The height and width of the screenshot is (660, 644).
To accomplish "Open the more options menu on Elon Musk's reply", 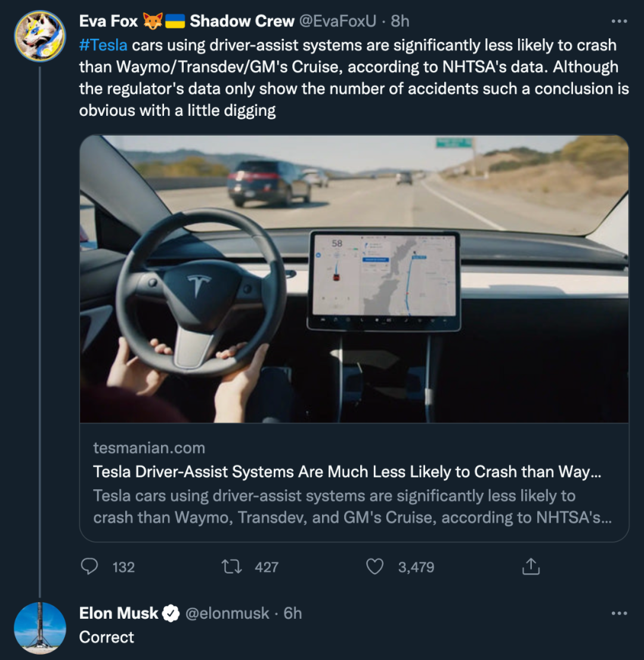I will [x=619, y=613].
